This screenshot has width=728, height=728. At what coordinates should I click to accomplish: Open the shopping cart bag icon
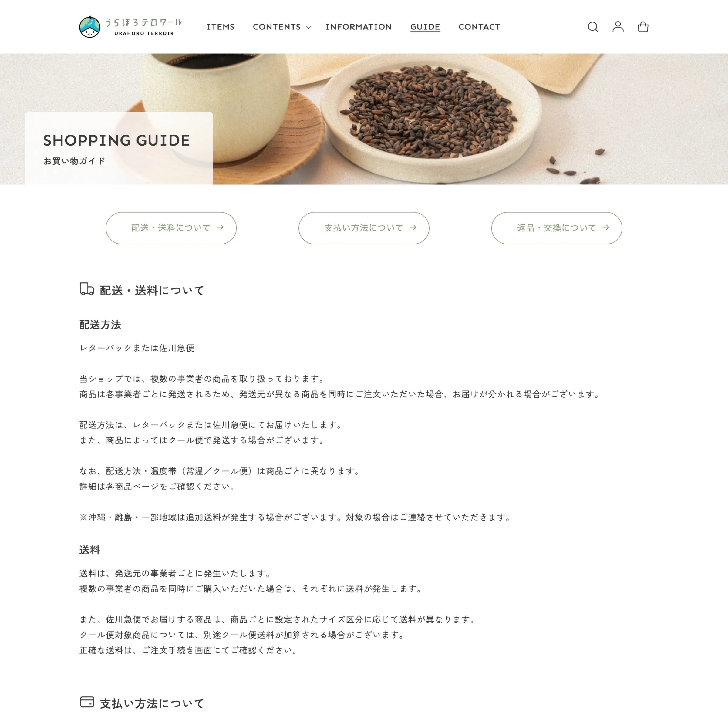coord(643,27)
